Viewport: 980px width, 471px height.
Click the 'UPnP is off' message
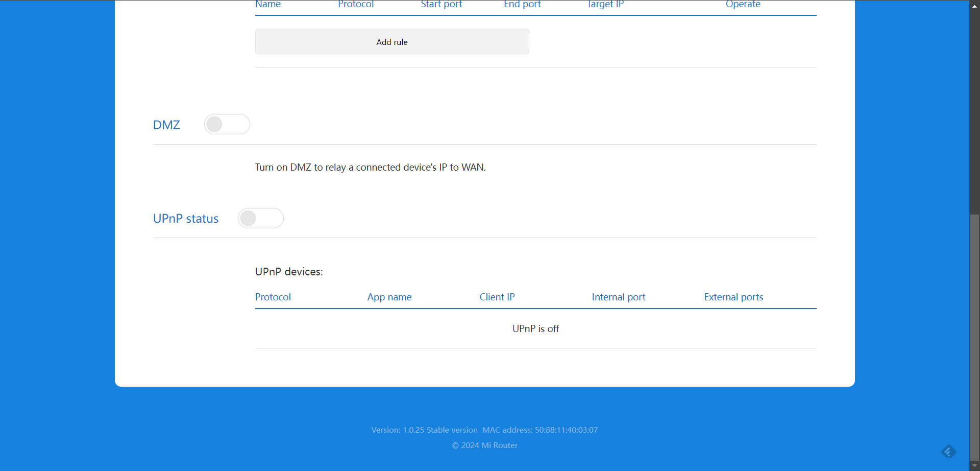click(x=535, y=328)
